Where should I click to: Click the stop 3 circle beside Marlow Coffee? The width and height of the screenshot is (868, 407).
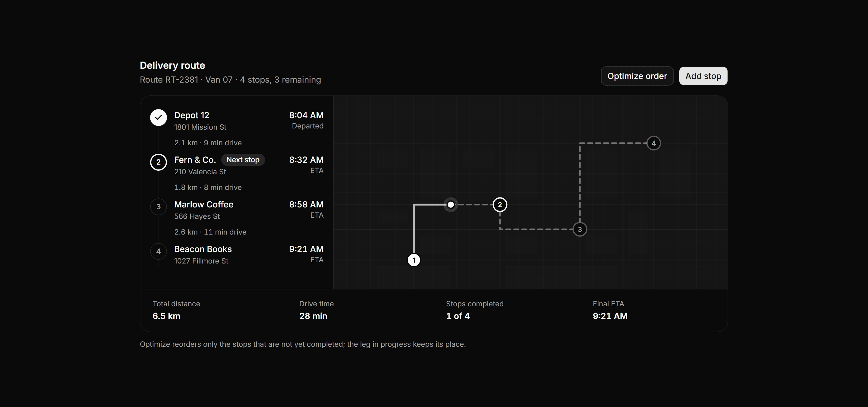158,207
